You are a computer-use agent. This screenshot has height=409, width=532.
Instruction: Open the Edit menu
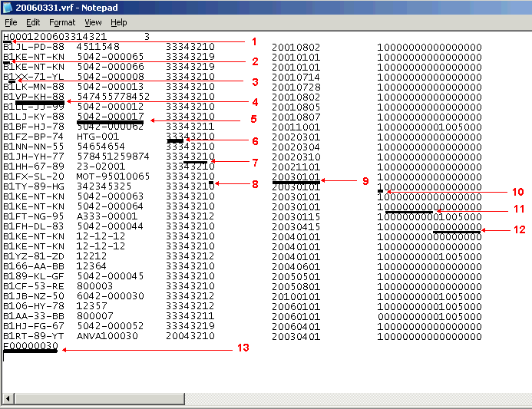pos(32,23)
